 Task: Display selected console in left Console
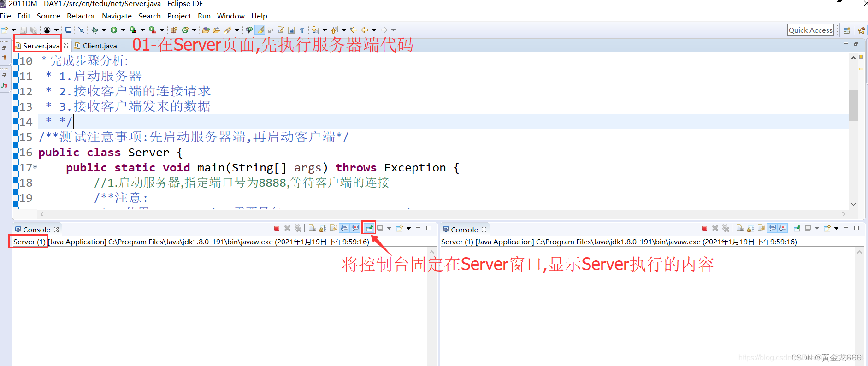point(380,228)
